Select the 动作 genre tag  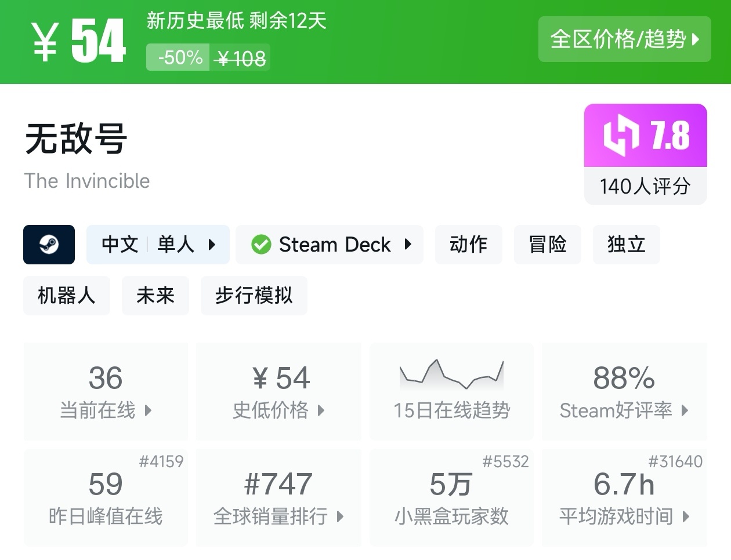(x=468, y=245)
